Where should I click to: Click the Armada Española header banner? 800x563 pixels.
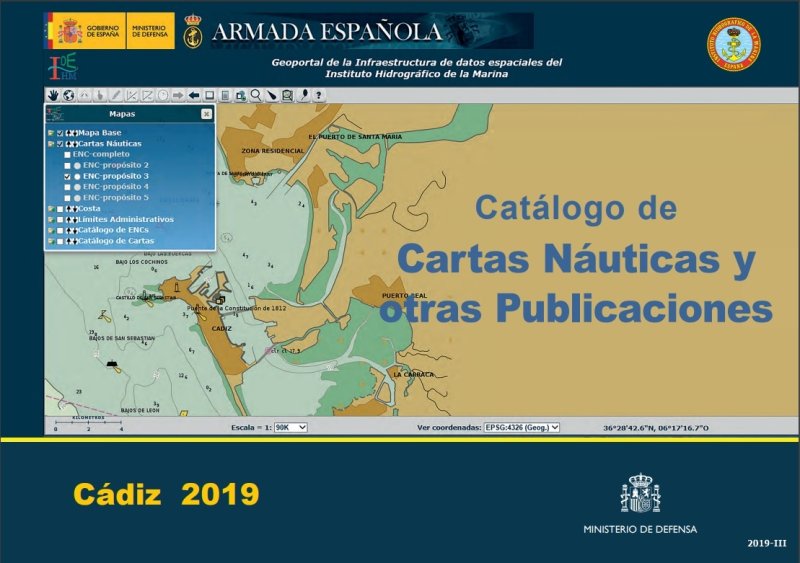[357, 31]
